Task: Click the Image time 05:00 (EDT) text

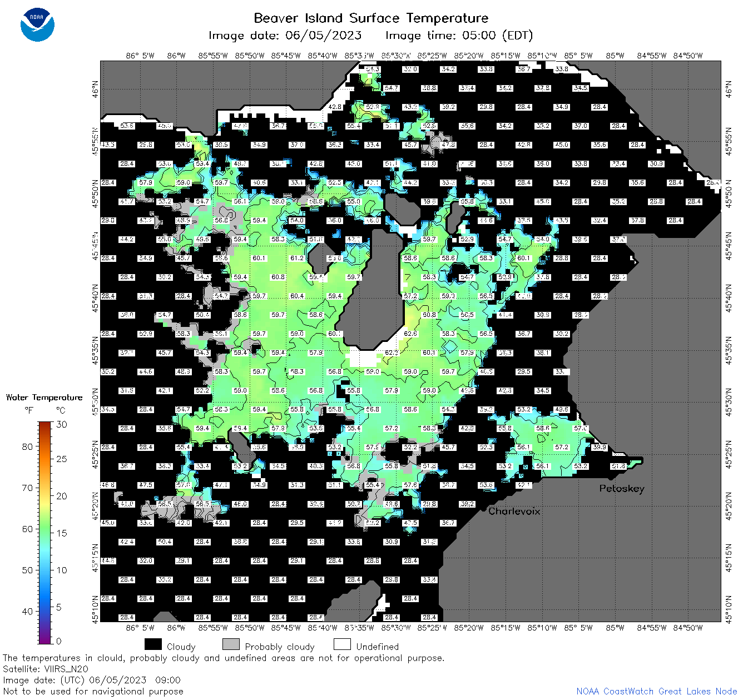Action: pos(459,36)
